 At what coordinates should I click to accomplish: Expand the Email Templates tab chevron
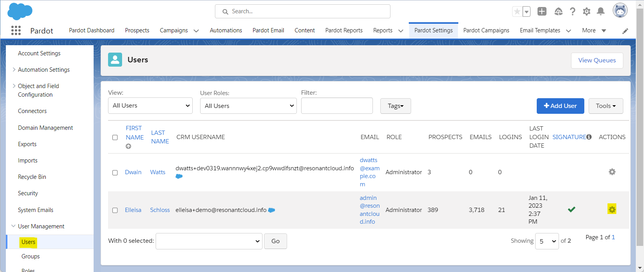coord(568,31)
